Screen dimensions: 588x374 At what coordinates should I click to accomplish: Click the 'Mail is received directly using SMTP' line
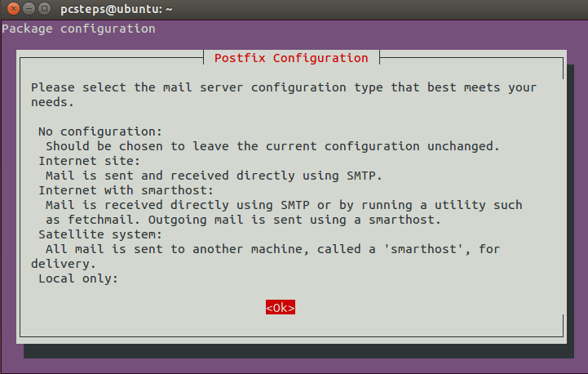point(284,205)
